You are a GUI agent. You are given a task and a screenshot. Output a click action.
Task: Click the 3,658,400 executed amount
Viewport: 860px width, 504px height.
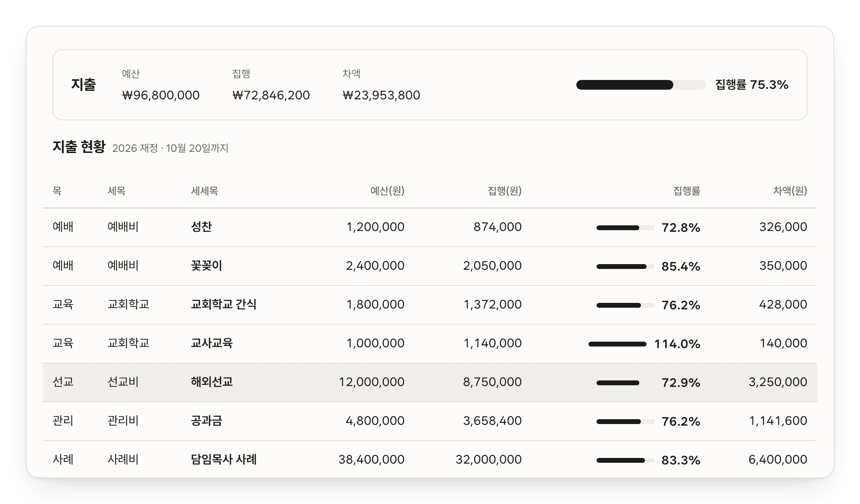[492, 420]
